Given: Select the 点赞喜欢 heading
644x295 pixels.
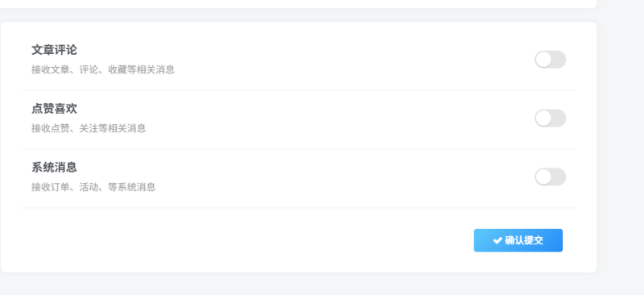Looking at the screenshot, I should 54,109.
